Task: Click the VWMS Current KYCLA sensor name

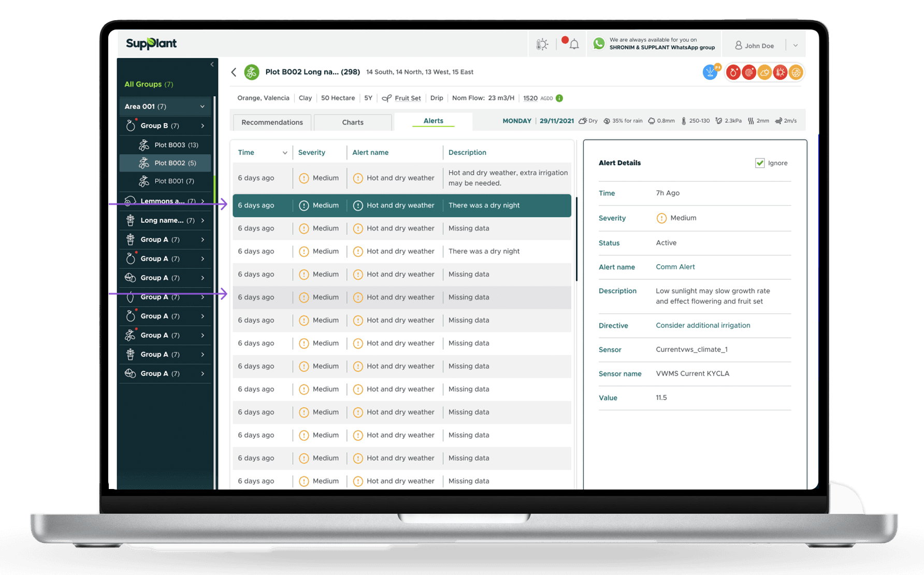Action: pos(692,373)
